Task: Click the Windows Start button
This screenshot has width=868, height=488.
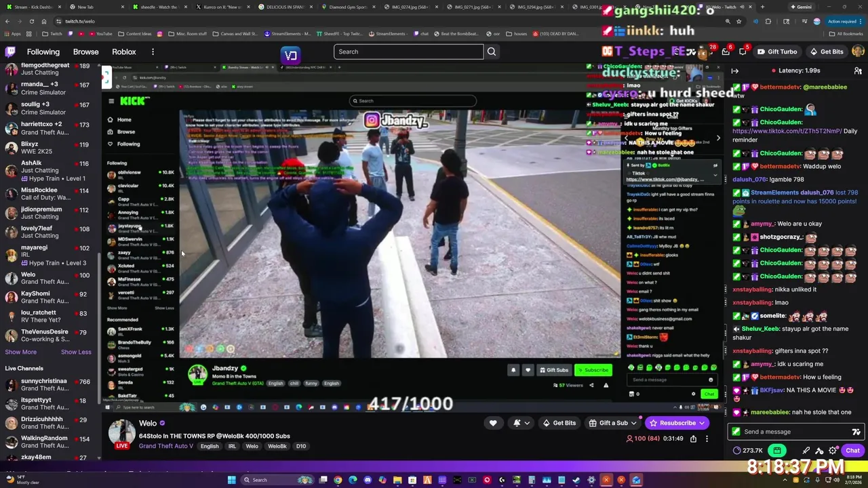Action: click(231, 480)
